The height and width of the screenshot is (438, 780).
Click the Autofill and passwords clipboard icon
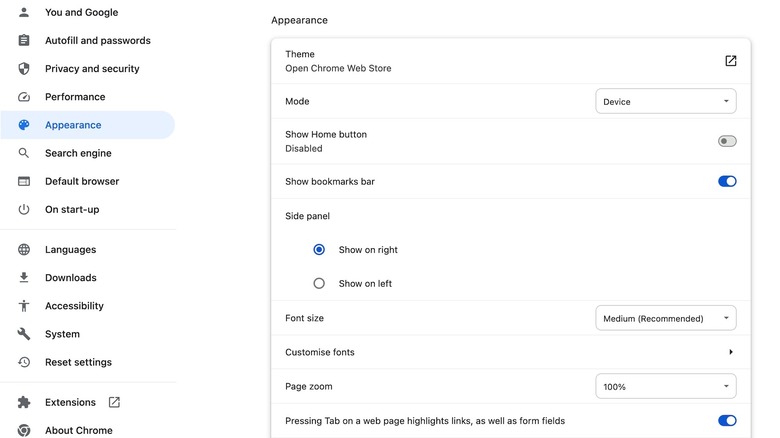pyautogui.click(x=24, y=41)
